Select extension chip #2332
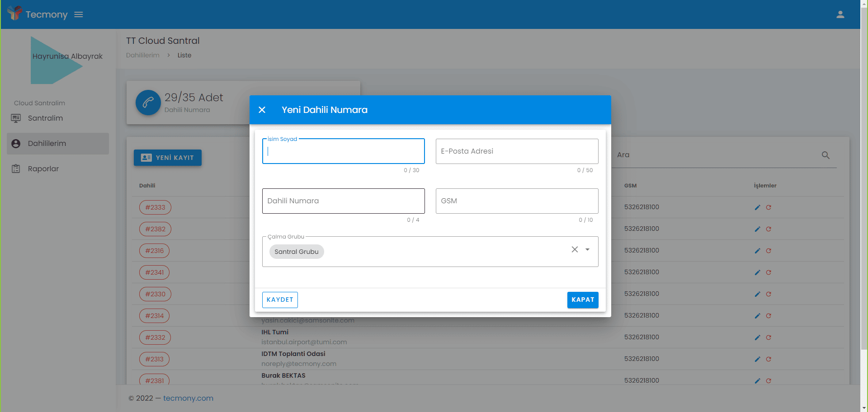The image size is (868, 412). [155, 337]
